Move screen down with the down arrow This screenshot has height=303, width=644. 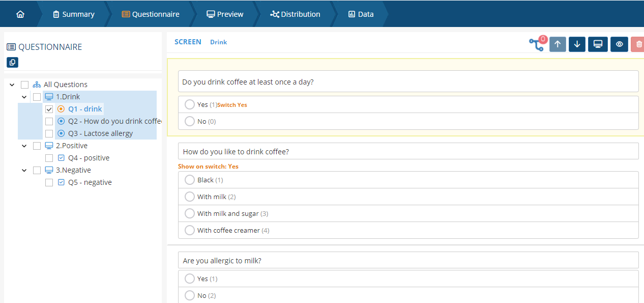coord(577,44)
